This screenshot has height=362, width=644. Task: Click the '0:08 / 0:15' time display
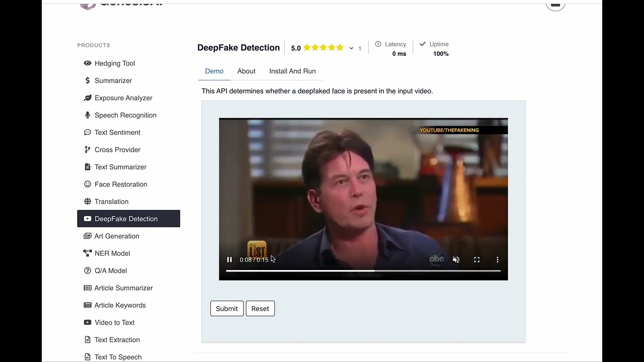254,260
